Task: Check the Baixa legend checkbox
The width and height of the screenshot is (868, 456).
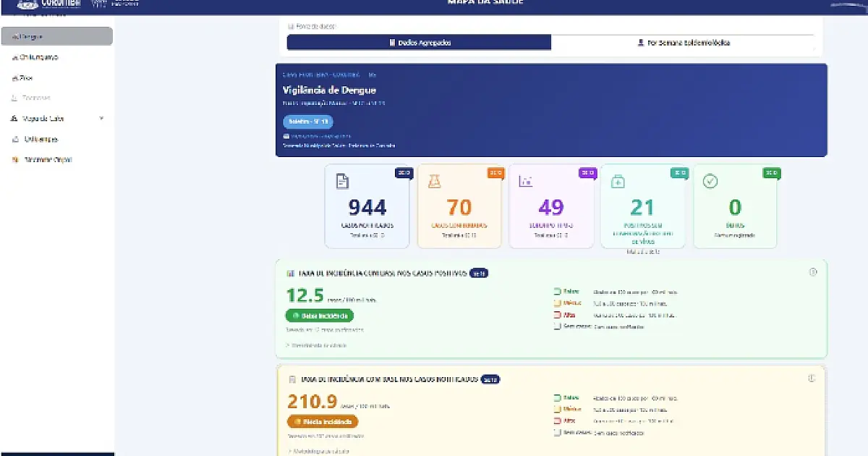Action: 557,292
